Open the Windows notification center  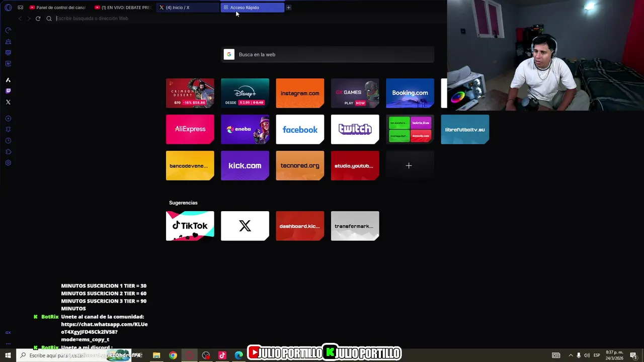pyautogui.click(x=633, y=355)
